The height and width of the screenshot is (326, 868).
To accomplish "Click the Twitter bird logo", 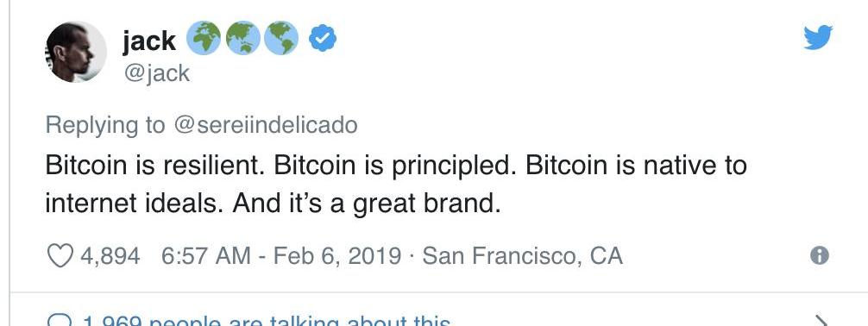I will (818, 37).
